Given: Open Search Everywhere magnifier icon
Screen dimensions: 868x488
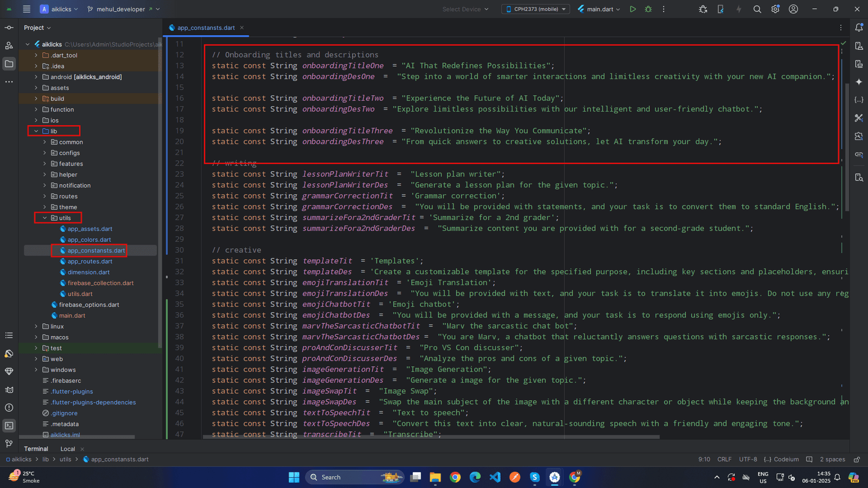Looking at the screenshot, I should click(757, 9).
